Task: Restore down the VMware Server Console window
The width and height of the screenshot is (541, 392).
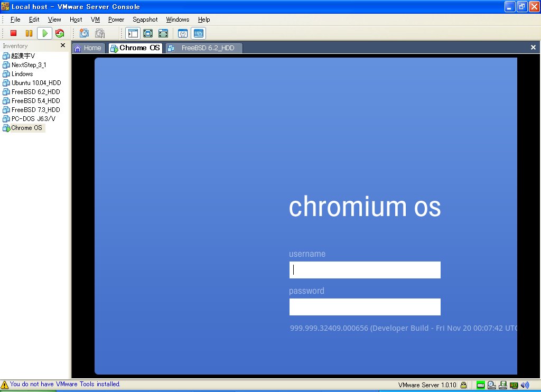Action: (x=521, y=6)
